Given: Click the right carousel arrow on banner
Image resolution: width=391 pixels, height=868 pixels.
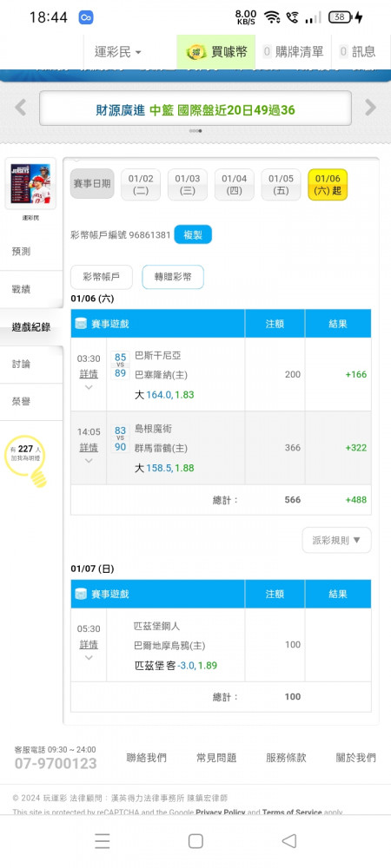Looking at the screenshot, I should 370,107.
